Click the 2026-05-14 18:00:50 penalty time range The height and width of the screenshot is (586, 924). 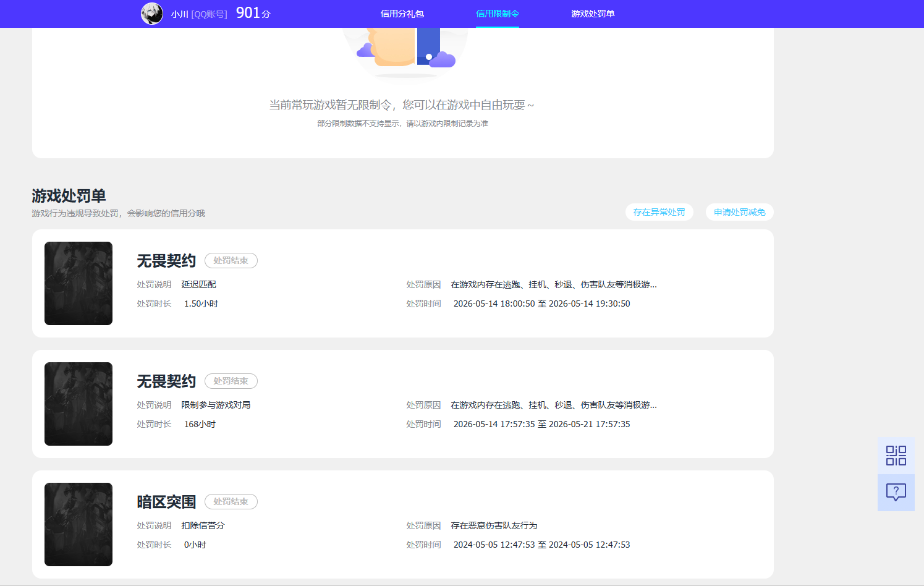(x=542, y=304)
